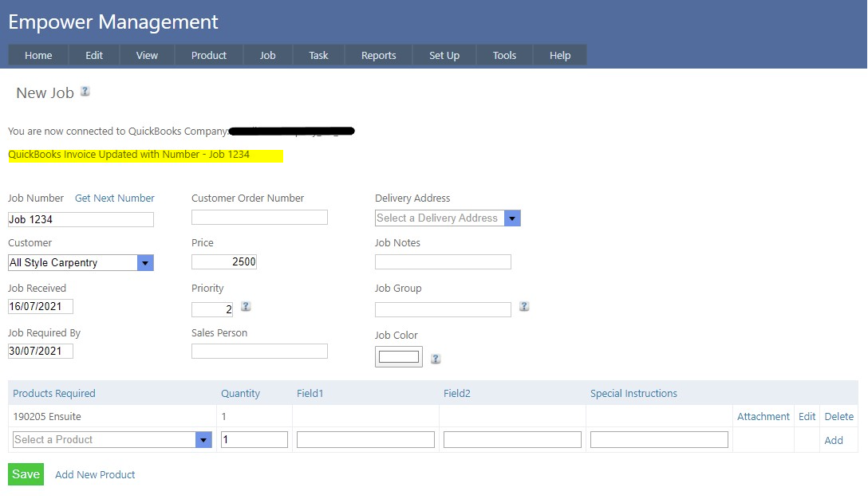868x499 pixels.
Task: Click the help icon beside Job Color swatch
Action: 436,359
